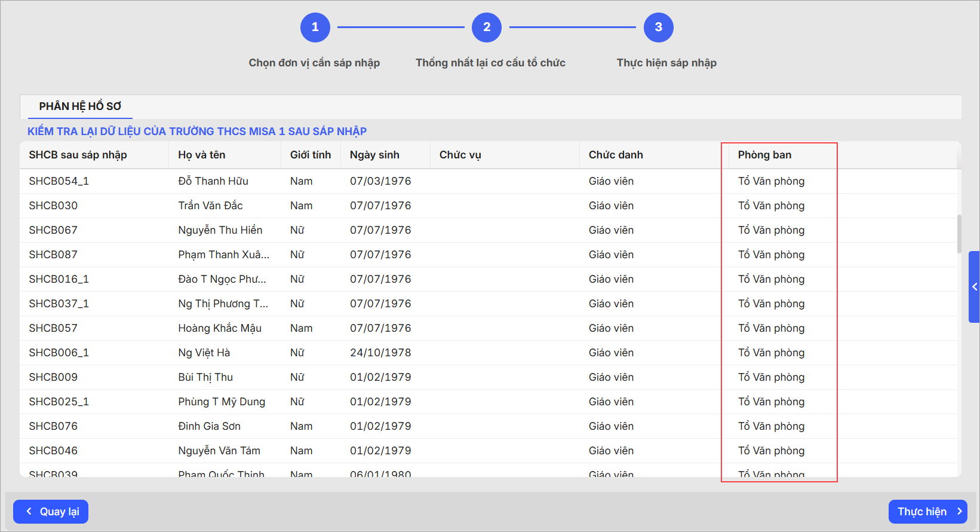Image resolution: width=980 pixels, height=532 pixels.
Task: Open the PHÂN HỆ HỒ SƠ tab
Action: pyautogui.click(x=80, y=106)
